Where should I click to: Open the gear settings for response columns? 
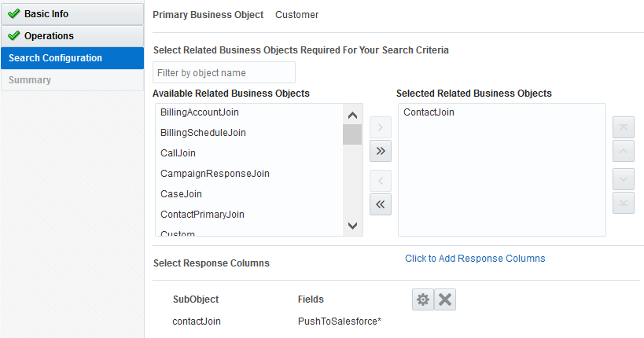[x=423, y=299]
